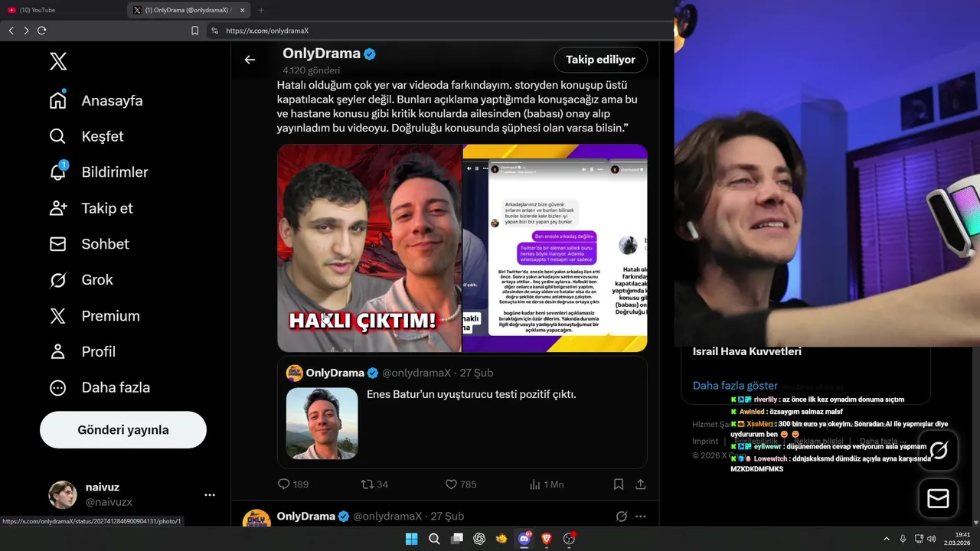Click the share icon on the post

coord(641,484)
